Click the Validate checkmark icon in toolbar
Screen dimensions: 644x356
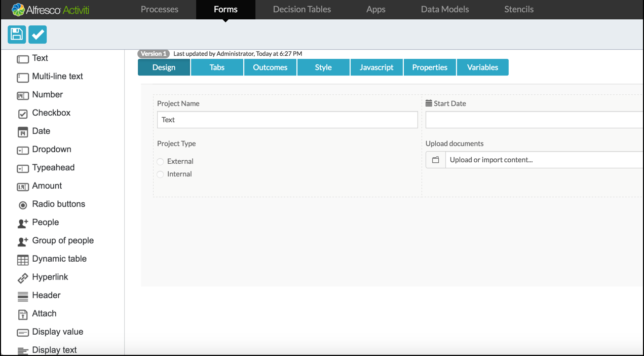37,34
